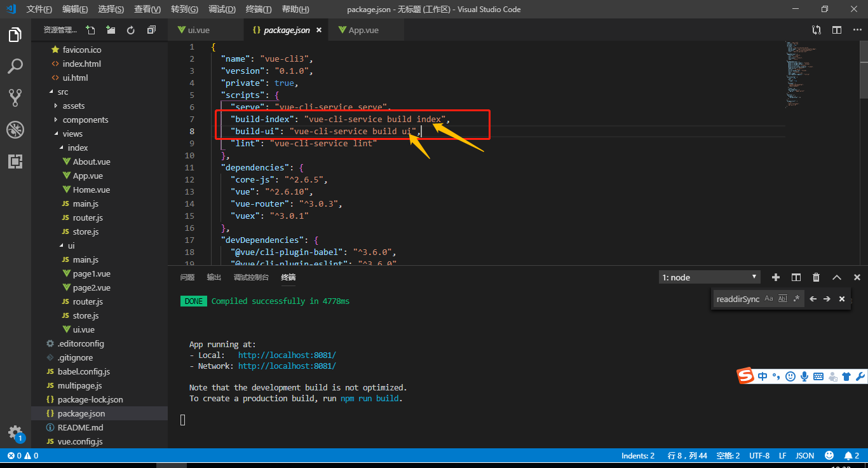Click the 行 8, 列 44 cursor position
The height and width of the screenshot is (468, 868).
[688, 455]
